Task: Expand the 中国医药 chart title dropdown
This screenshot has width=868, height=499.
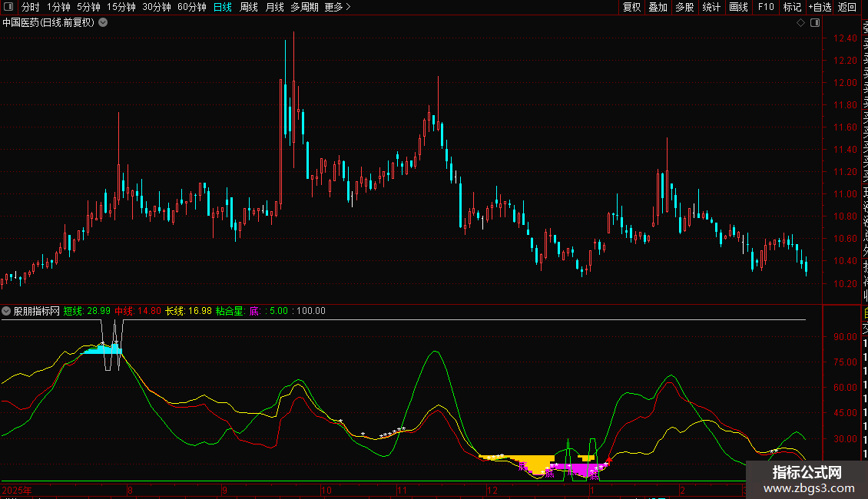Action: (x=103, y=22)
